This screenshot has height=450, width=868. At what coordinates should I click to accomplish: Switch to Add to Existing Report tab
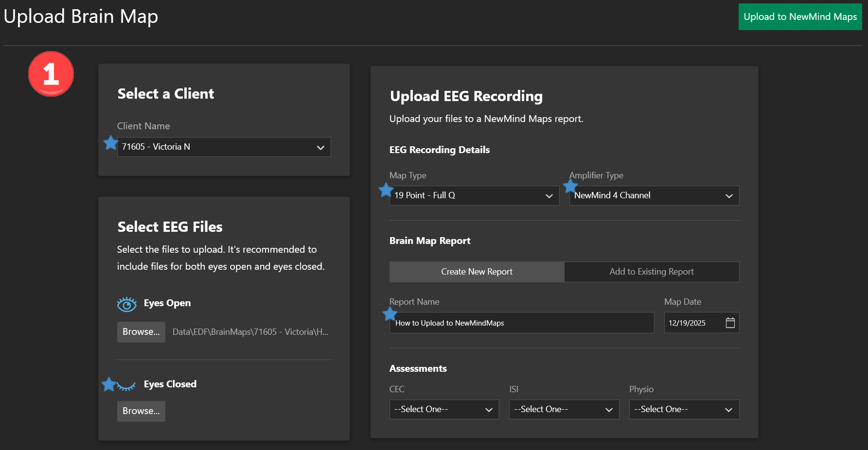(651, 272)
